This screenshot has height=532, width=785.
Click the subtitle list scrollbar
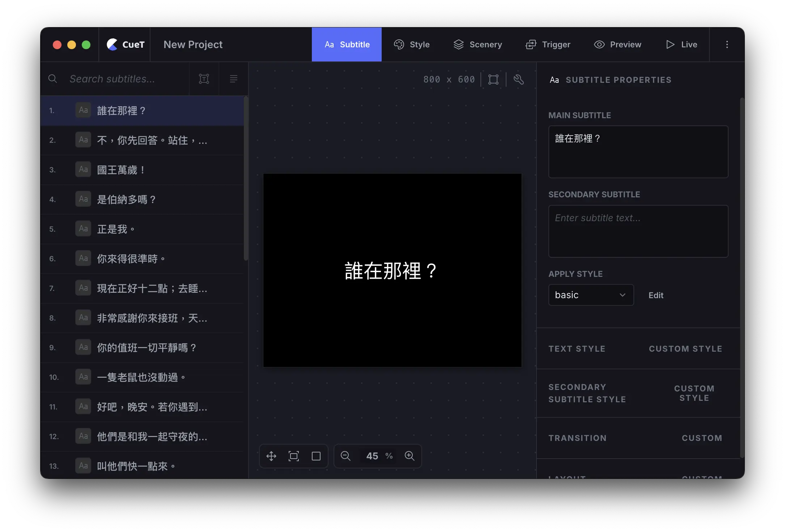[x=246, y=178]
